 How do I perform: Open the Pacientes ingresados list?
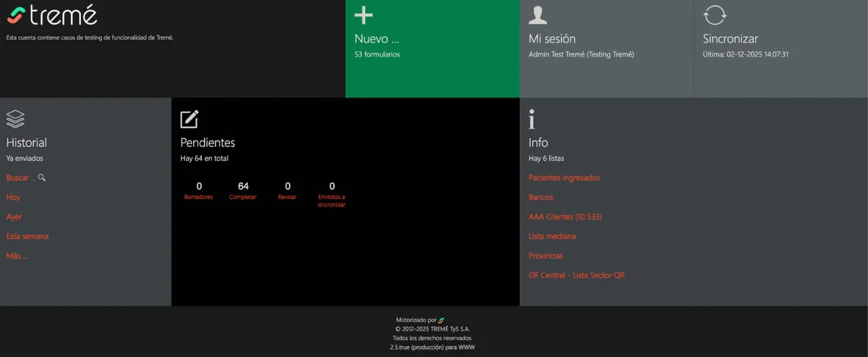[x=564, y=177]
